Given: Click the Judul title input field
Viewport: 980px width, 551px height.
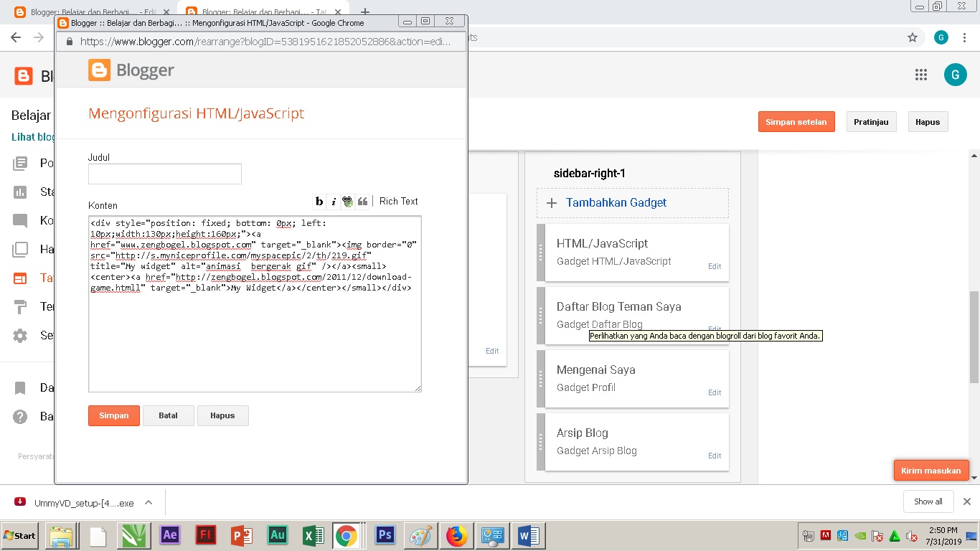Looking at the screenshot, I should point(165,174).
